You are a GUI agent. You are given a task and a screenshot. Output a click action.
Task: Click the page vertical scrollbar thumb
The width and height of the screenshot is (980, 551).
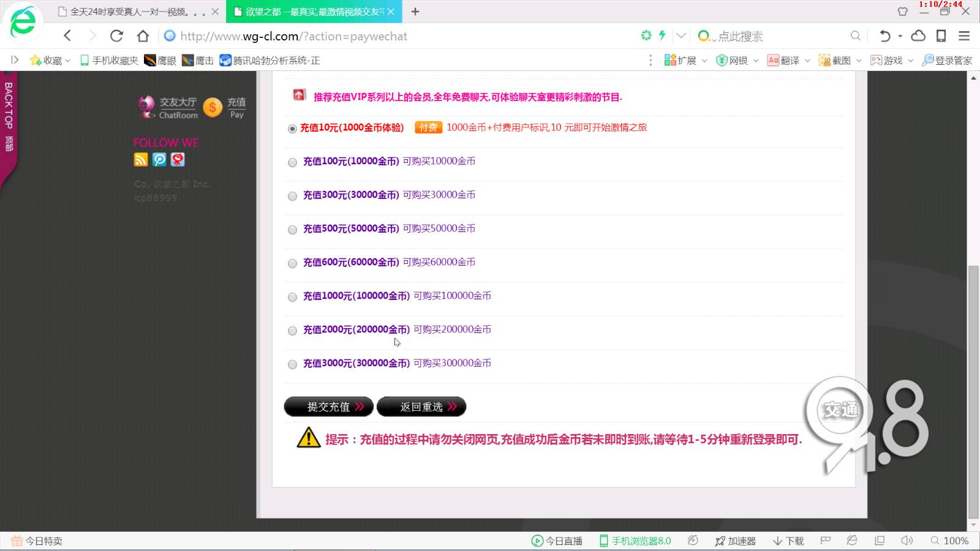coord(973,392)
